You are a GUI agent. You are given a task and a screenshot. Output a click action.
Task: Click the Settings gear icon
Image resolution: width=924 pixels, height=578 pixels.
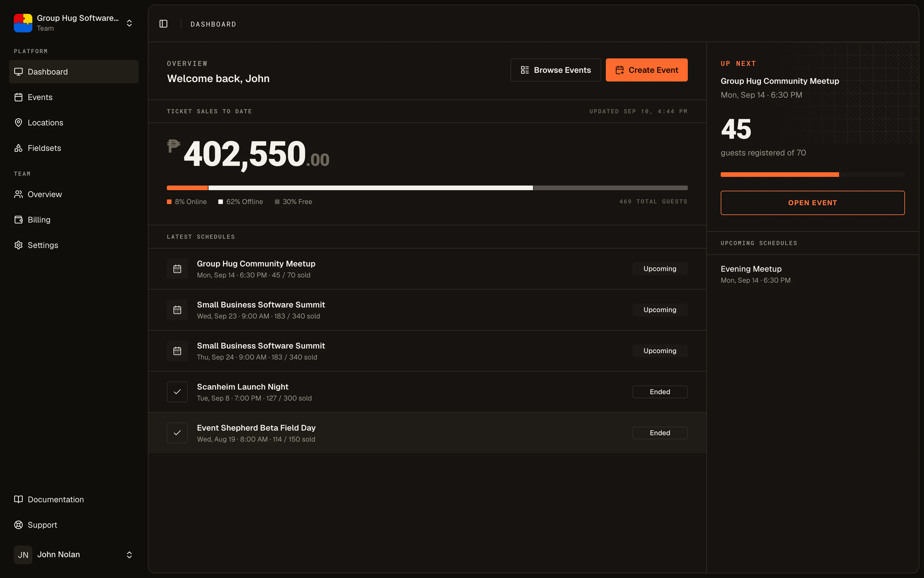pyautogui.click(x=18, y=245)
